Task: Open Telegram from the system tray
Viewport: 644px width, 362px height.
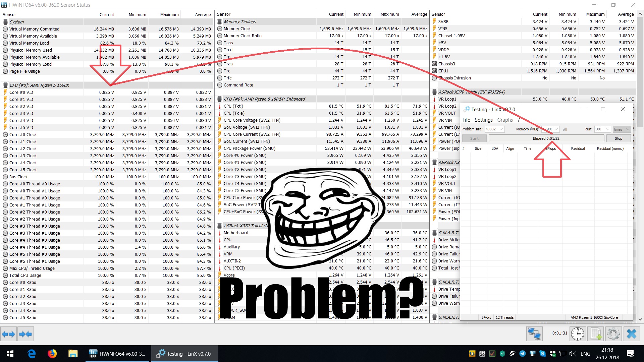Action: tap(523, 354)
